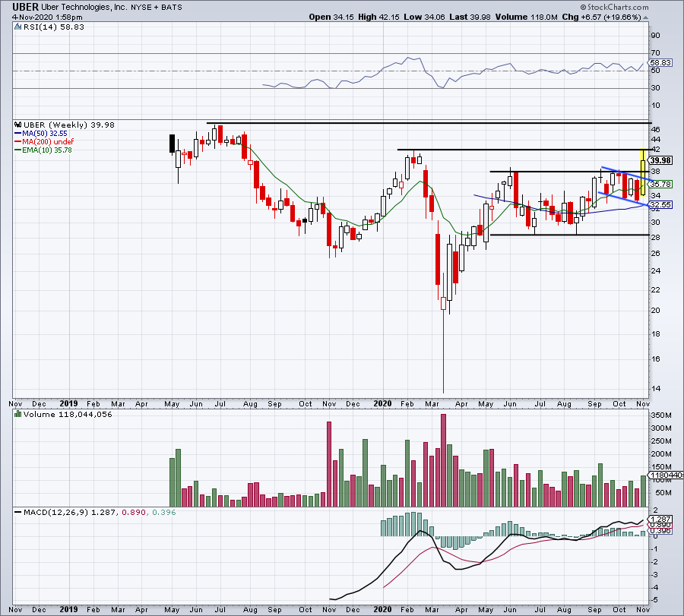Click the red MA(200) undef legend entry

tap(44, 142)
